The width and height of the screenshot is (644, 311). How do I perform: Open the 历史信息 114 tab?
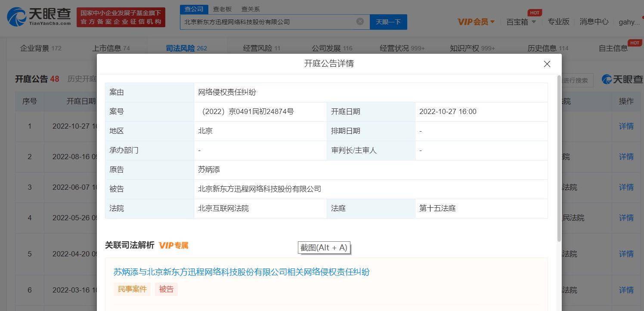(x=548, y=48)
